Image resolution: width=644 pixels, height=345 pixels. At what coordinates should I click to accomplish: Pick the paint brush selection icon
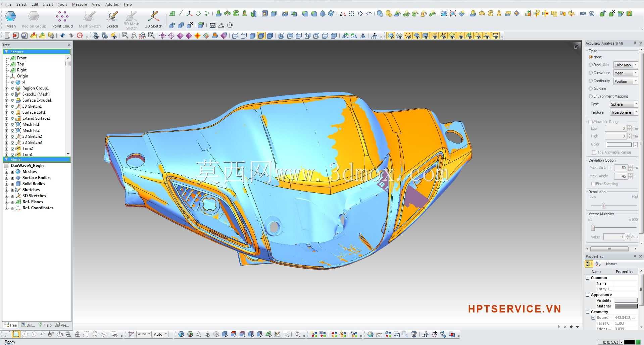tap(51, 334)
